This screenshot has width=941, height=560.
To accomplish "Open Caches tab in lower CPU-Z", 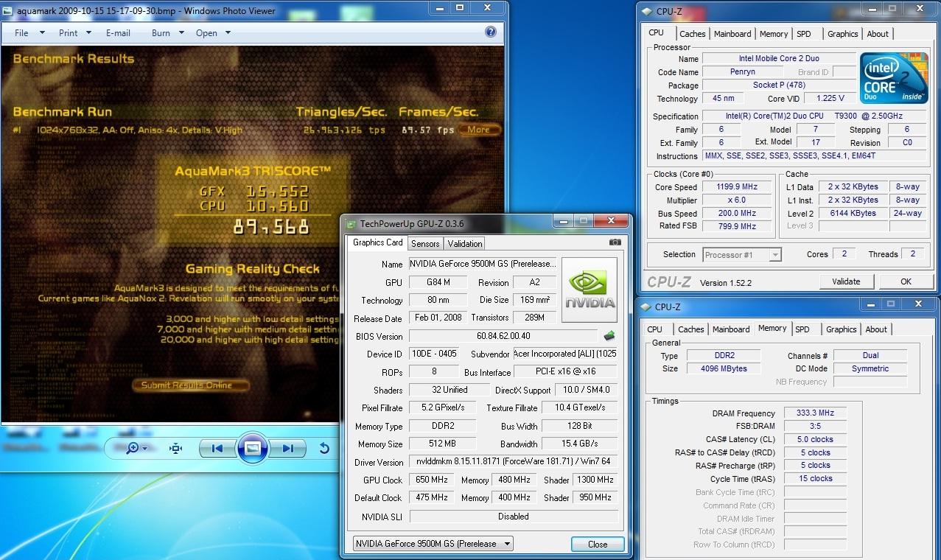I will (x=690, y=329).
